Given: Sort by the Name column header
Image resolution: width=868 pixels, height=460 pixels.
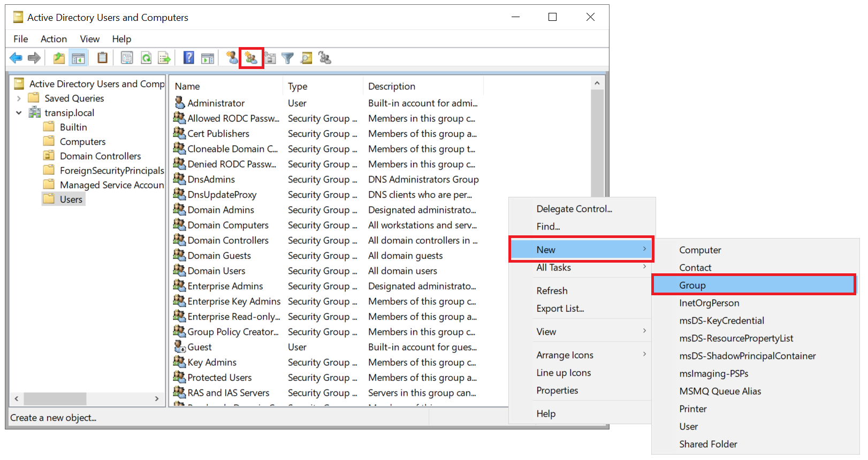Looking at the screenshot, I should tap(226, 86).
